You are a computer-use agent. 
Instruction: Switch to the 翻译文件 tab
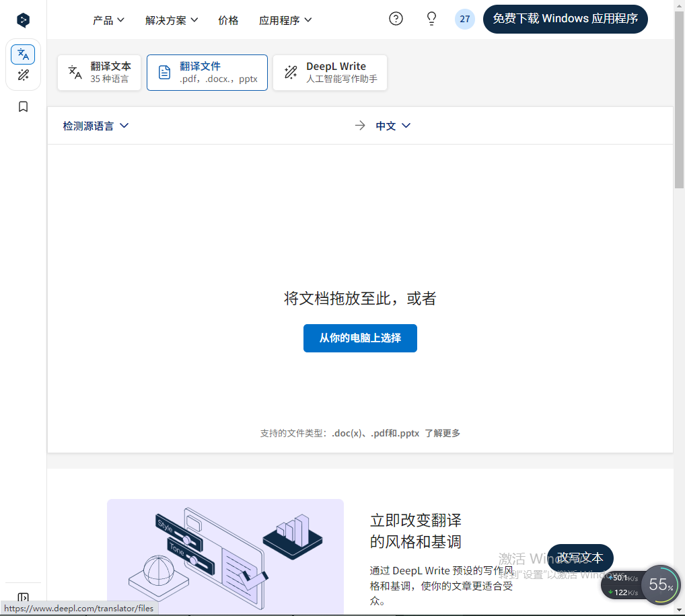coord(207,73)
